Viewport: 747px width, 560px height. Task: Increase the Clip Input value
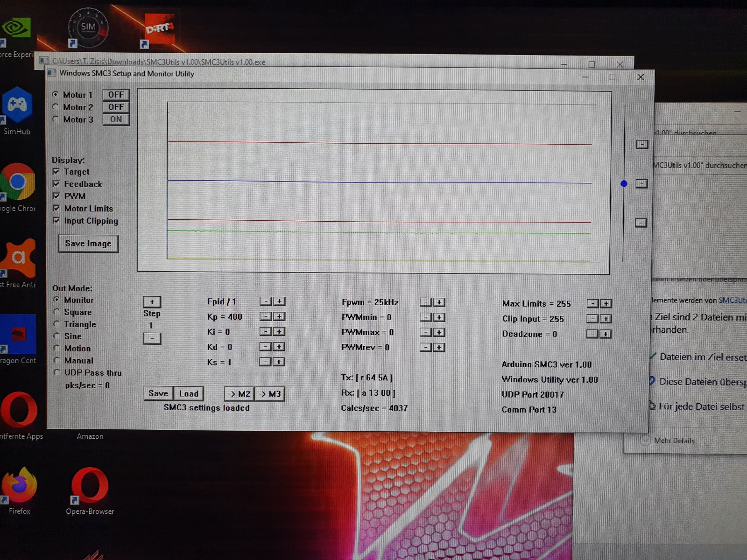[606, 319]
